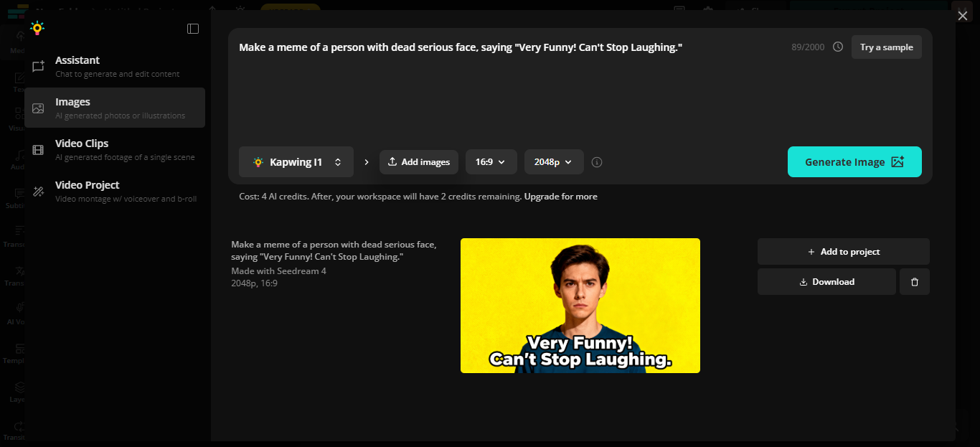Viewport: 980px width, 447px height.
Task: Select the Audio tool from the sidebar
Action: coord(16,159)
